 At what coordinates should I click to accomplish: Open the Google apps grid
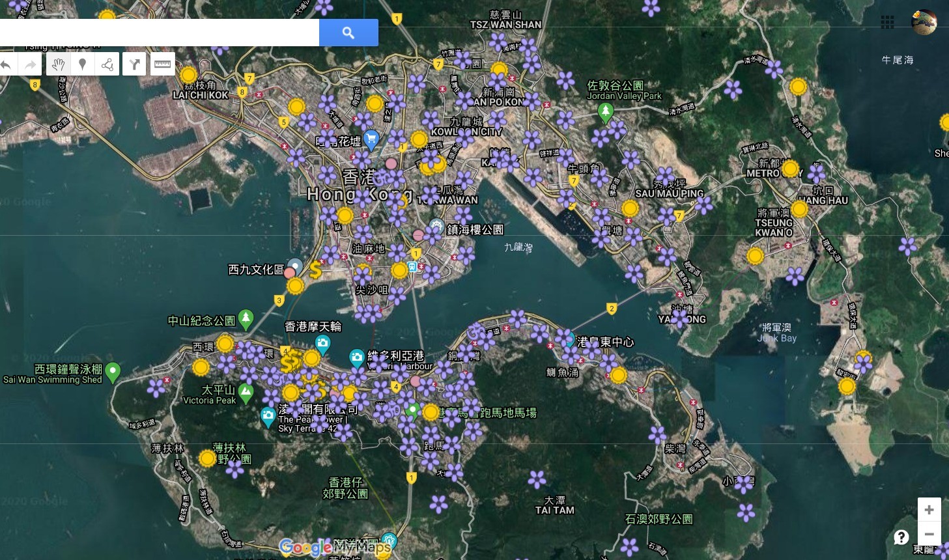[x=887, y=23]
